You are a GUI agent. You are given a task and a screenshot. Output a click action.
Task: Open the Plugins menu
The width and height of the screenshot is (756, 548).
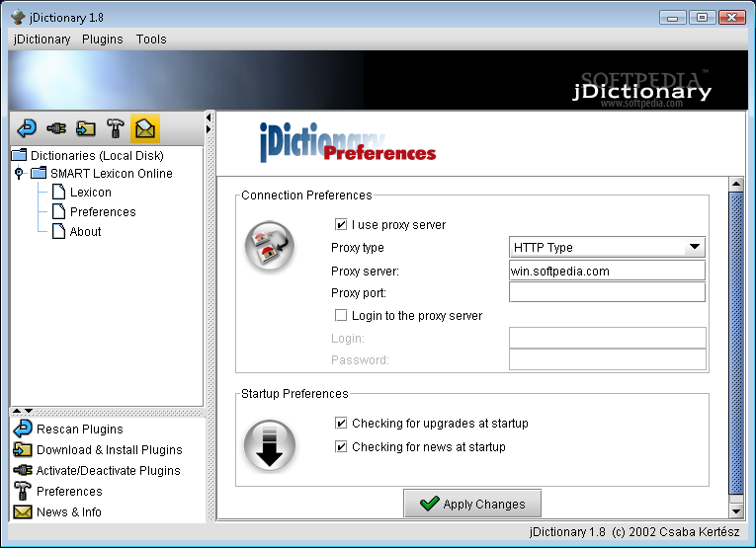(x=102, y=39)
